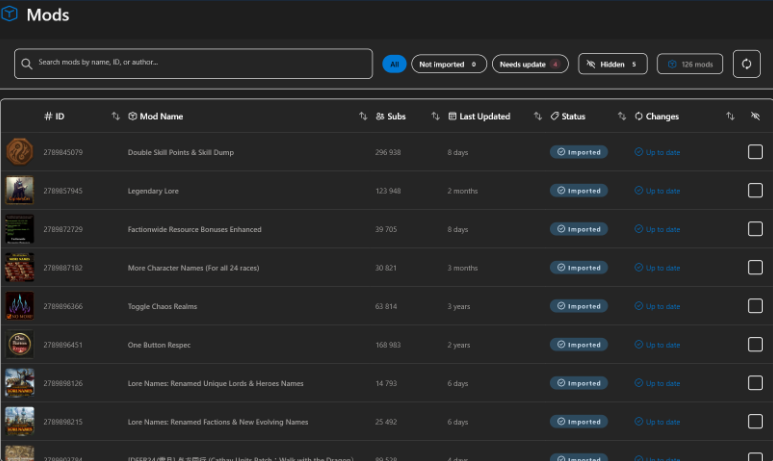This screenshot has width=773, height=461.
Task: Select the All filter
Action: (x=394, y=64)
